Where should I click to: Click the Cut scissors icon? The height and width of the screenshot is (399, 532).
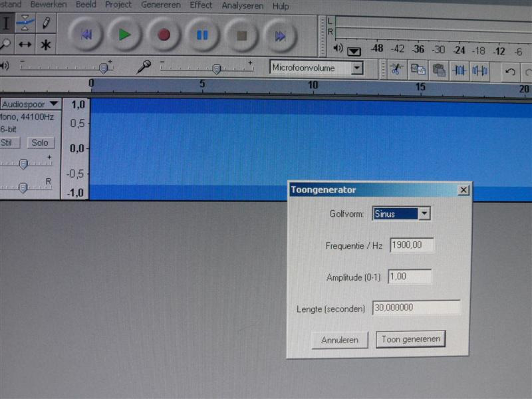pyautogui.click(x=396, y=69)
